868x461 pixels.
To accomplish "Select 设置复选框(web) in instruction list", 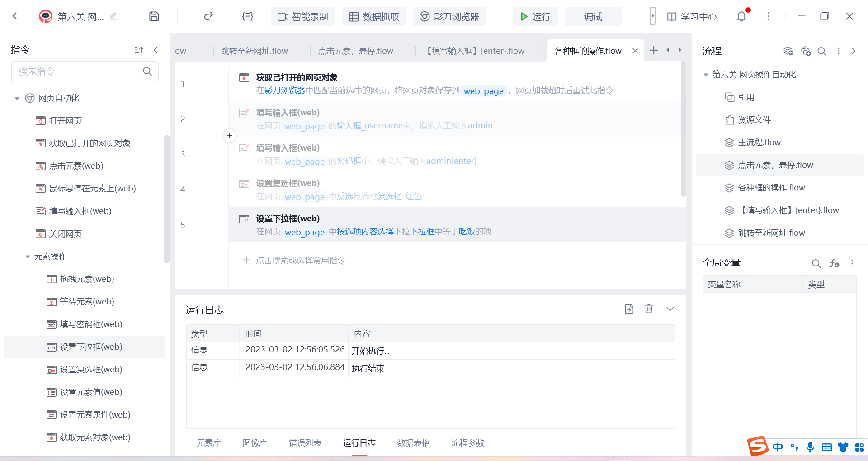I will point(85,370).
